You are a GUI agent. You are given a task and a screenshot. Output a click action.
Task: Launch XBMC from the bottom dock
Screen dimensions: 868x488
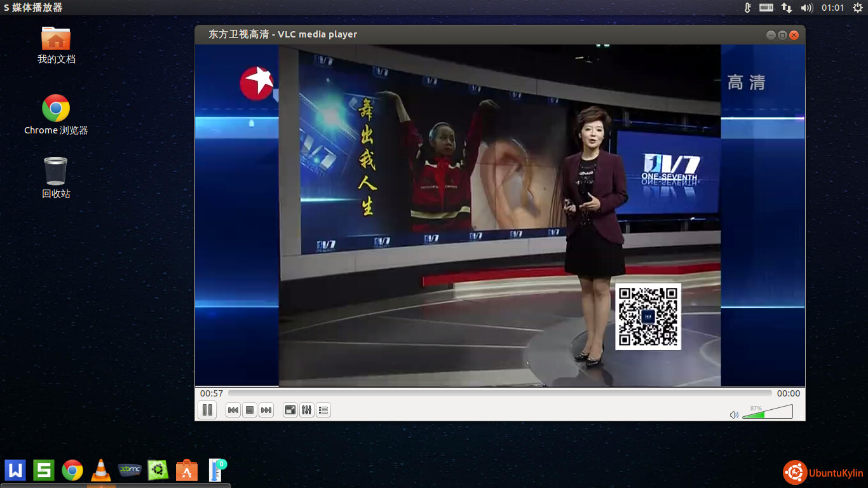(130, 470)
